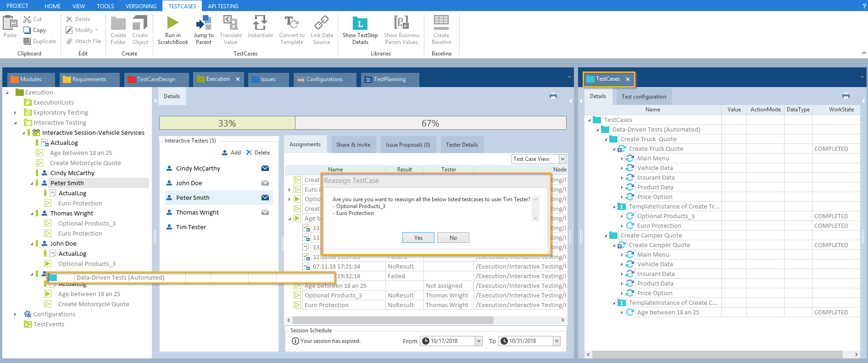Click the 33% progress bar segment
Viewport: 868px width, 363px height.
click(227, 123)
